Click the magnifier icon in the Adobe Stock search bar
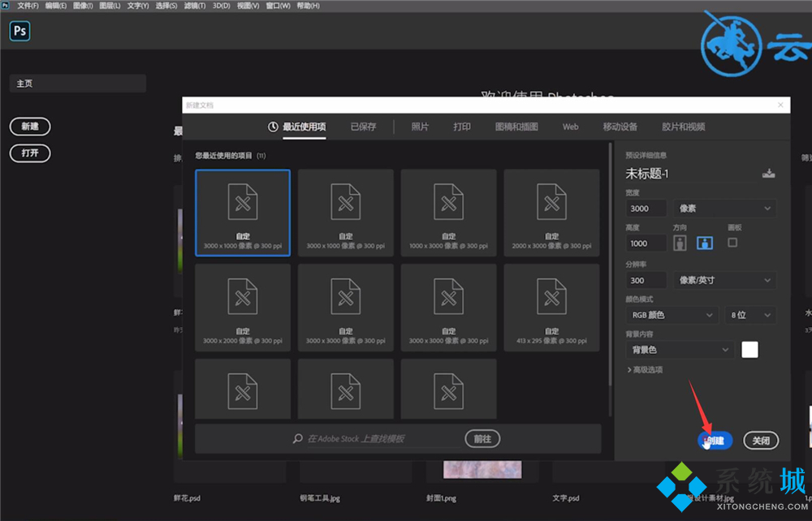The width and height of the screenshot is (812, 521). point(298,438)
